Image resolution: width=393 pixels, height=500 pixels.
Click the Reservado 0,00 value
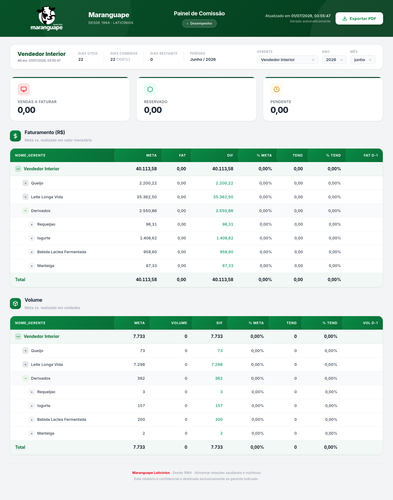click(x=153, y=110)
